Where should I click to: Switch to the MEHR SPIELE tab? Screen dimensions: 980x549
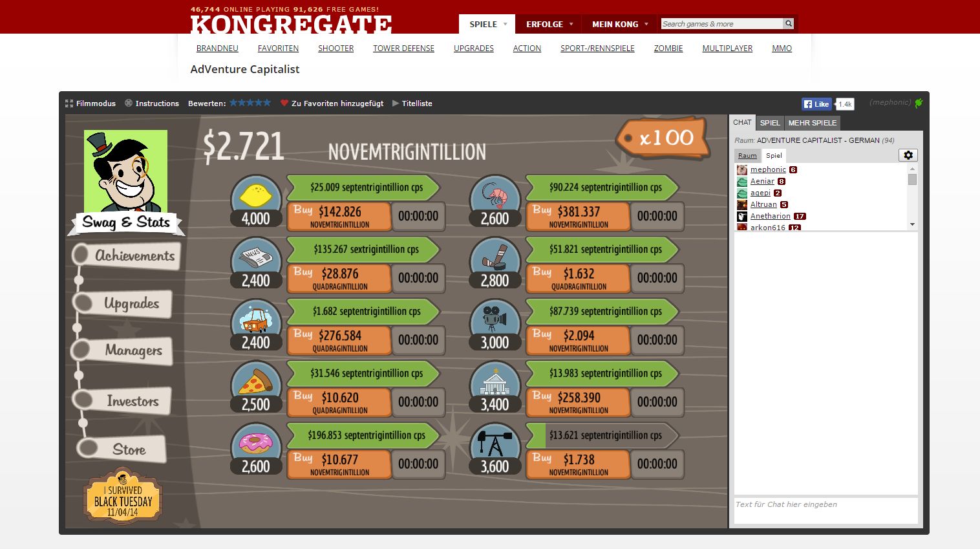[812, 123]
